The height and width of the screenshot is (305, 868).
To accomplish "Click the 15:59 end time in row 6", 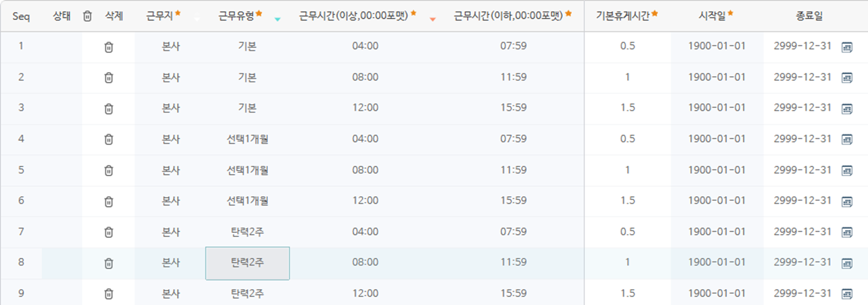I will (513, 201).
